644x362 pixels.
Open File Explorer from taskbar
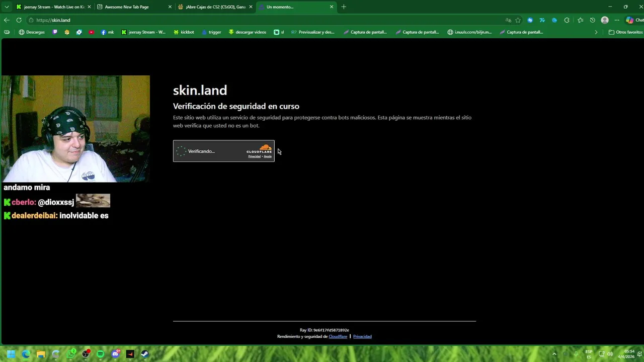point(41,354)
